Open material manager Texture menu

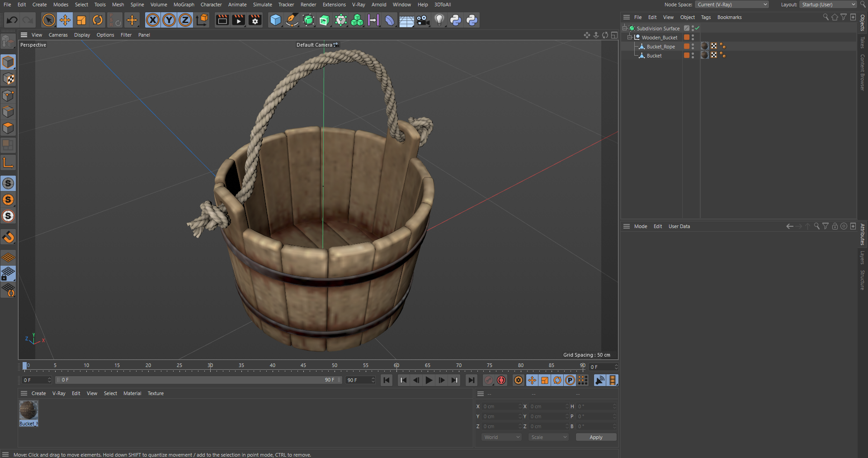tap(156, 393)
